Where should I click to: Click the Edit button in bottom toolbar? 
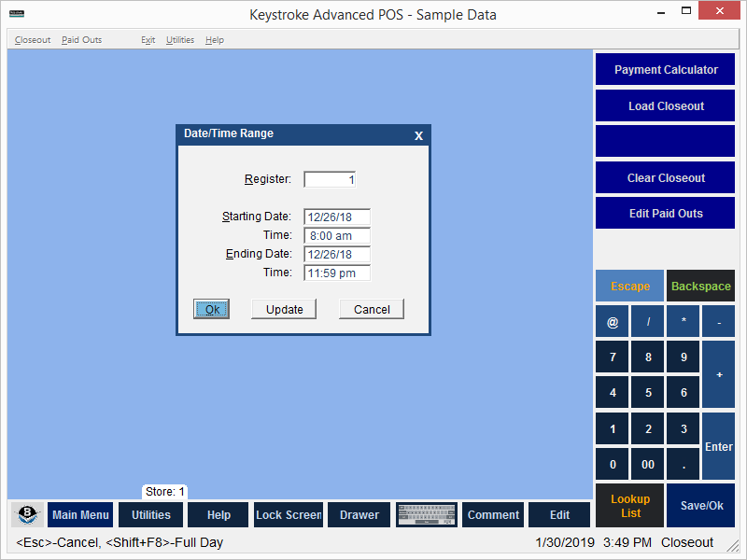[559, 514]
